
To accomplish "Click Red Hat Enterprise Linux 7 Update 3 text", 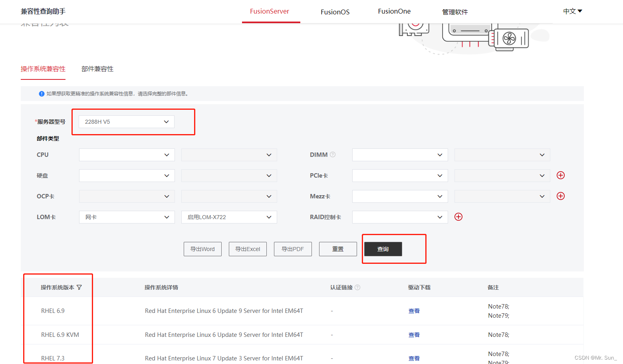I will (224, 358).
